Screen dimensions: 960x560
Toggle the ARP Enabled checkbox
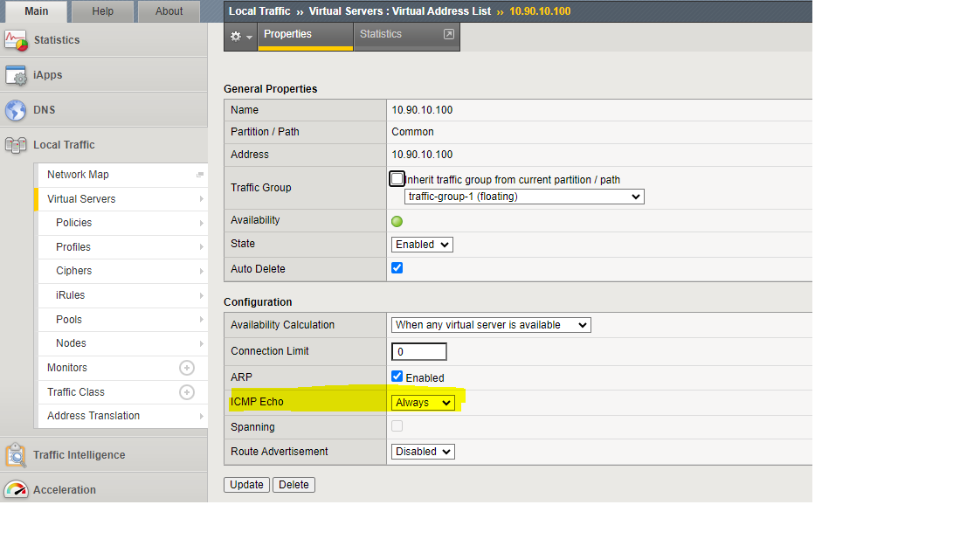click(x=397, y=377)
